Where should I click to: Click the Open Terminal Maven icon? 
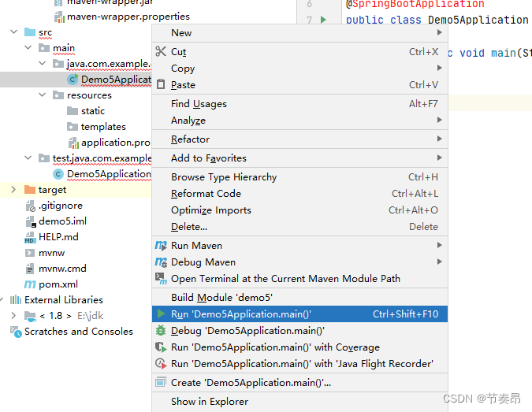pos(161,278)
